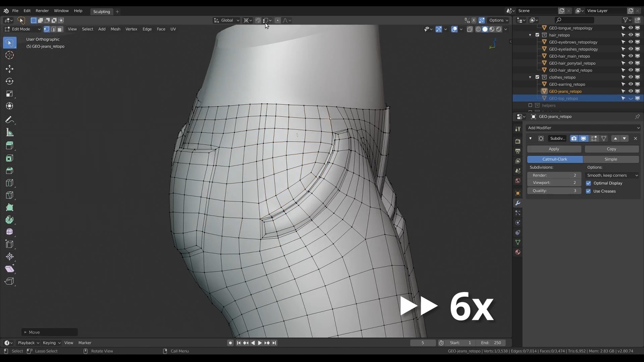Open the Add Modifier dropdown
Screen dimensions: 644x362
[x=583, y=128]
